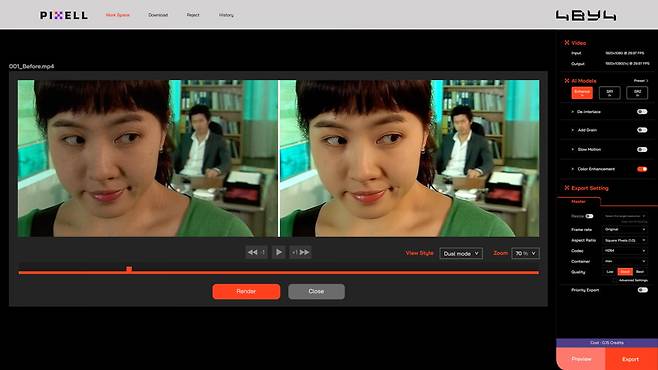Open the View Style Dual mode dropdown
Image resolution: width=658 pixels, height=370 pixels.
[461, 253]
